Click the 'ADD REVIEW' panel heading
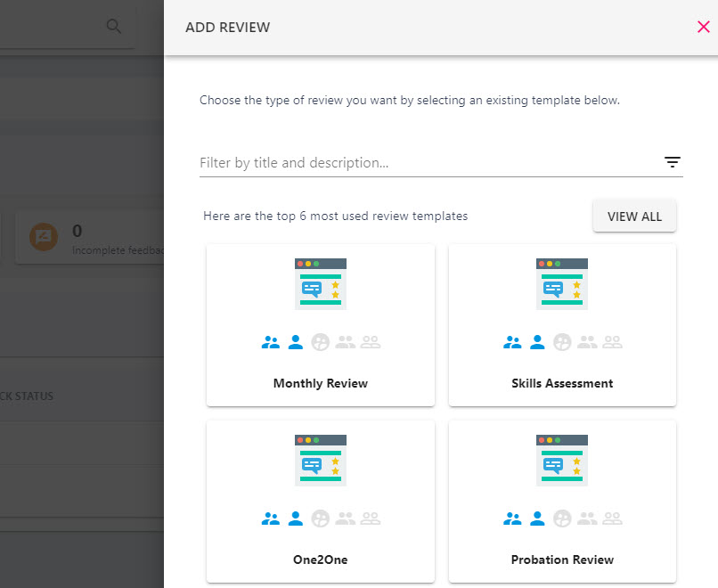The height and width of the screenshot is (588, 718). 227,28
